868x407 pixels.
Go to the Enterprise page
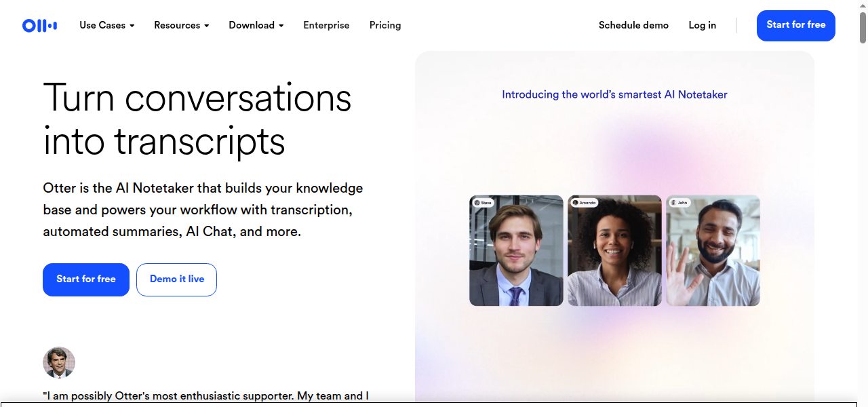[326, 25]
